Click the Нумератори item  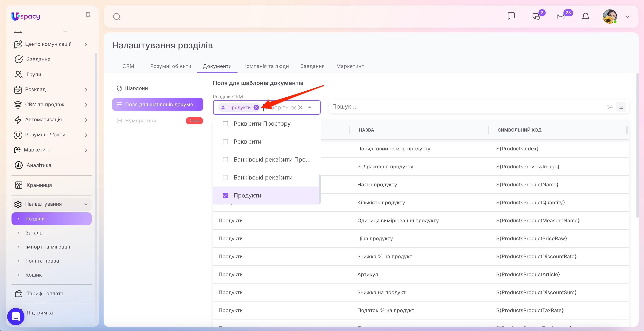pyautogui.click(x=157, y=121)
